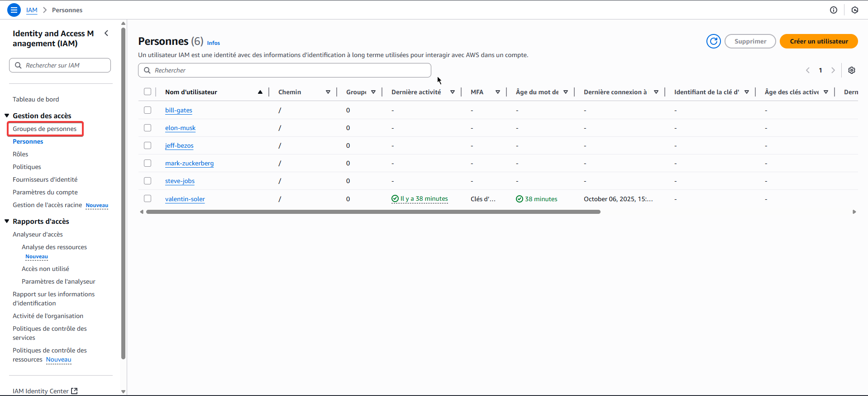Click the green check icon beside 38 minutes password age
The image size is (868, 396).
[520, 199]
